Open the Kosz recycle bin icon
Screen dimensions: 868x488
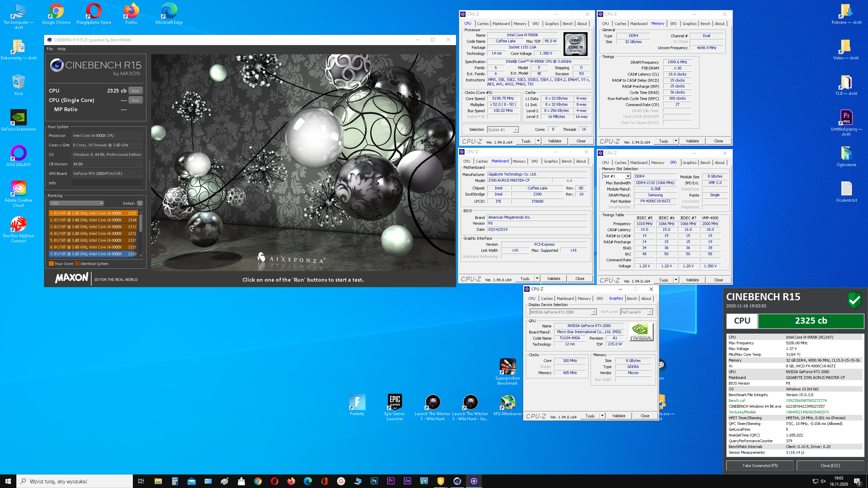(x=19, y=85)
